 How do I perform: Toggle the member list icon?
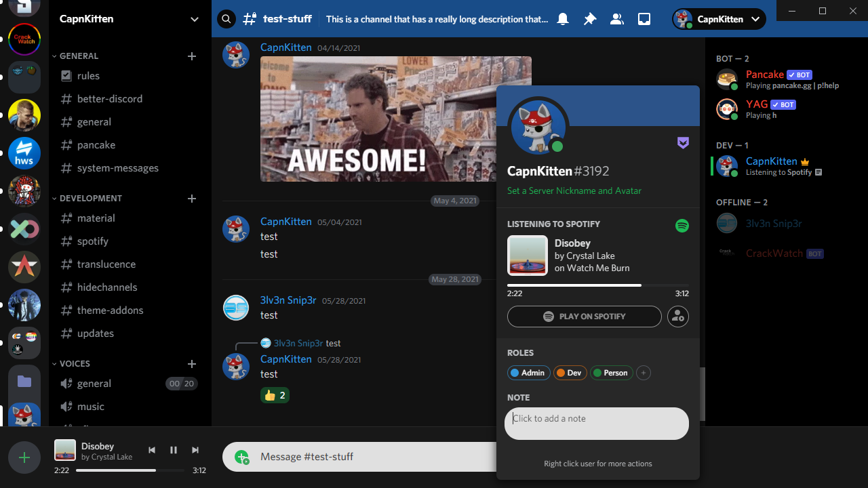pos(617,19)
